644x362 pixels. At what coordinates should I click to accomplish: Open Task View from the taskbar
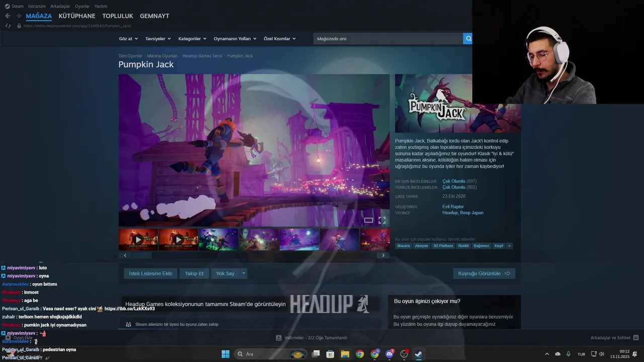pyautogui.click(x=316, y=354)
